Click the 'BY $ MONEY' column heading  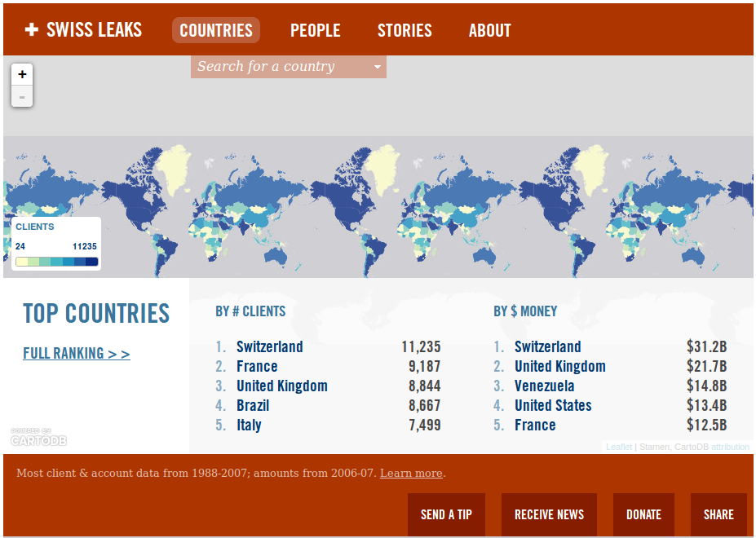525,311
